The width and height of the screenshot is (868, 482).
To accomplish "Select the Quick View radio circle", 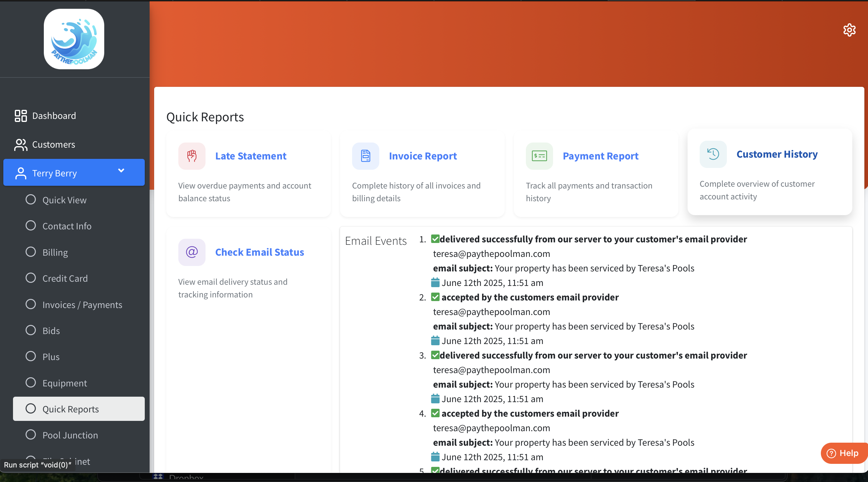I will click(x=31, y=199).
